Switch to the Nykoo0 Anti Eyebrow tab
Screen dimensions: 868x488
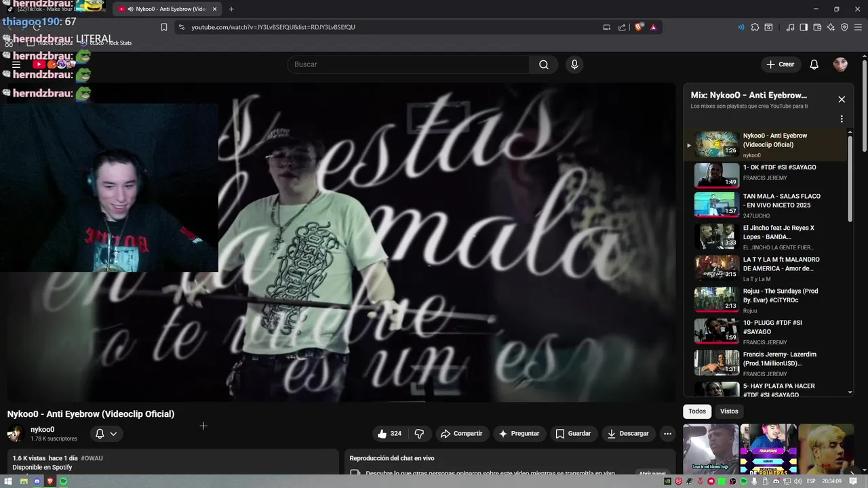tap(167, 9)
